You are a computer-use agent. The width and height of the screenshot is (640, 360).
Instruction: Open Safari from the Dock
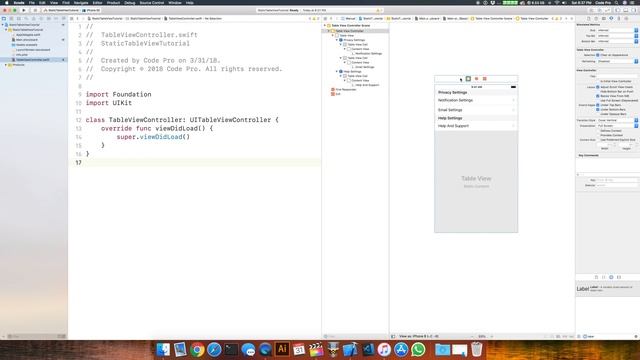click(x=214, y=350)
